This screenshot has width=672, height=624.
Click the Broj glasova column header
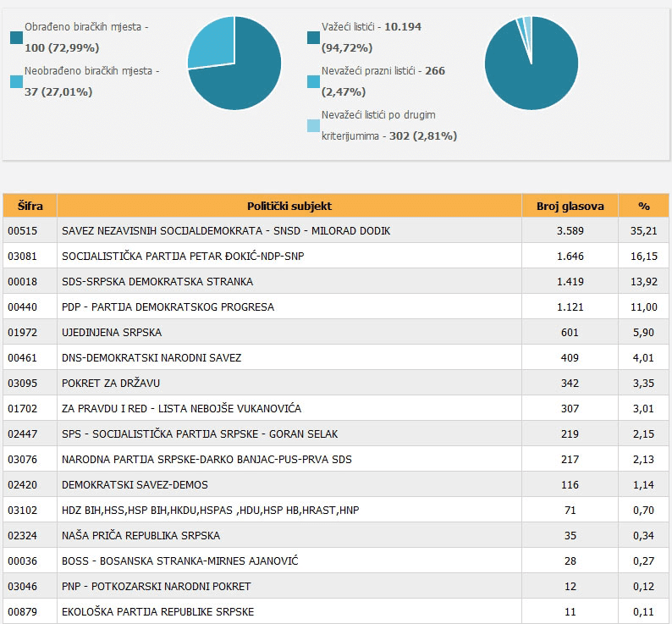point(570,206)
